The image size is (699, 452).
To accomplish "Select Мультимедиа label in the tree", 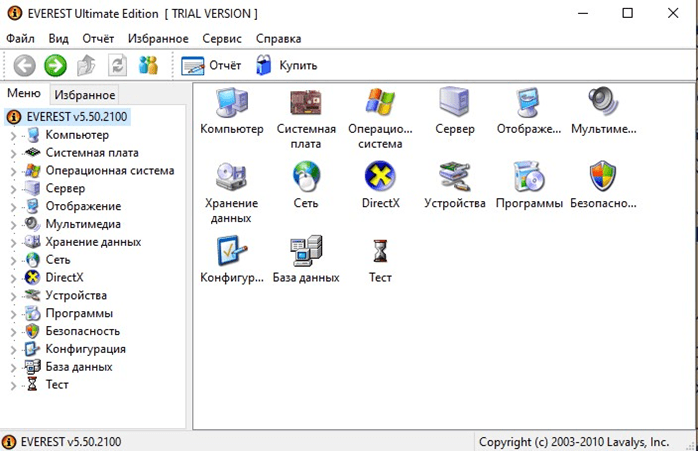I will (83, 224).
